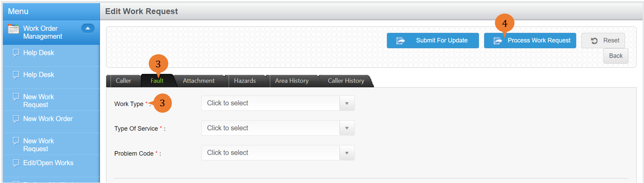Open New Work Order in the menu
Screen dimensions: 644x183
tap(48, 119)
